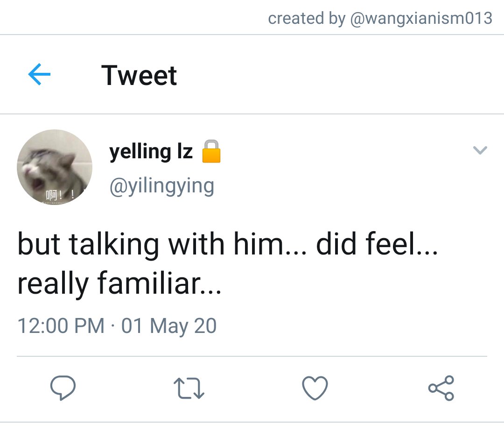Viewport: 504px width, 431px height.
Task: Go back using the blue arrow
Action: tap(39, 75)
